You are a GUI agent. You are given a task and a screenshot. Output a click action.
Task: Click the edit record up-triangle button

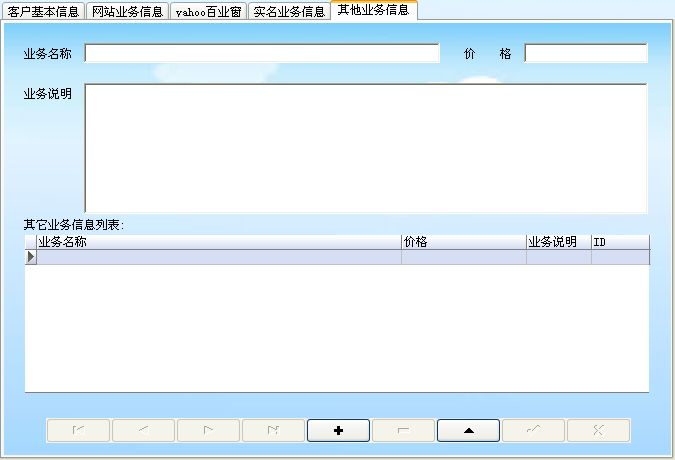[x=468, y=430]
